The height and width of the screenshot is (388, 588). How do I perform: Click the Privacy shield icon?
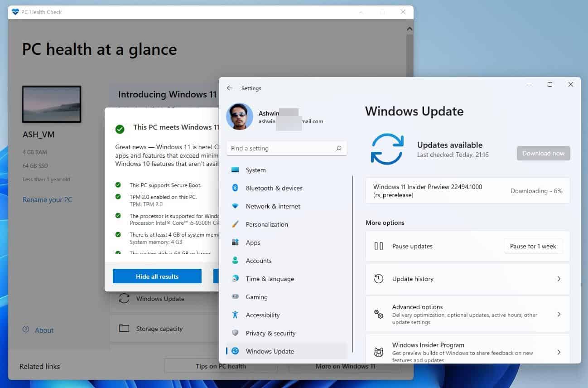(x=235, y=333)
